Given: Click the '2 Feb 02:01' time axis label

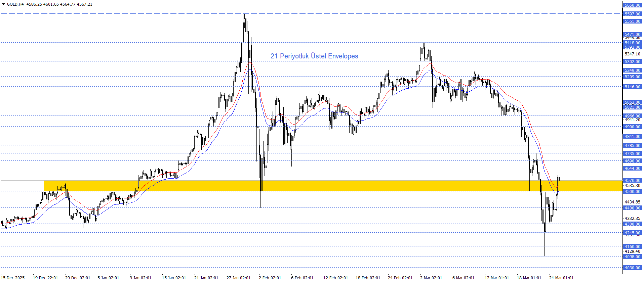Looking at the screenshot, I should tap(270, 278).
